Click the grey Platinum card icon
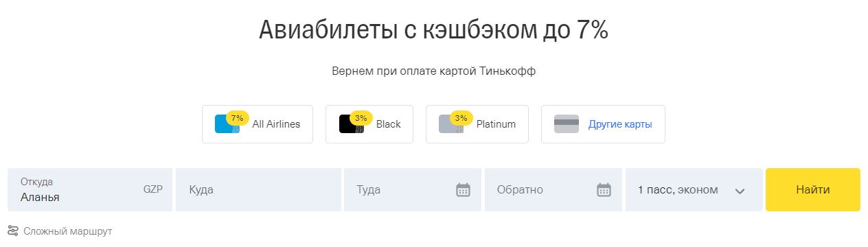Viewport: 868px width, 247px height. [x=451, y=124]
